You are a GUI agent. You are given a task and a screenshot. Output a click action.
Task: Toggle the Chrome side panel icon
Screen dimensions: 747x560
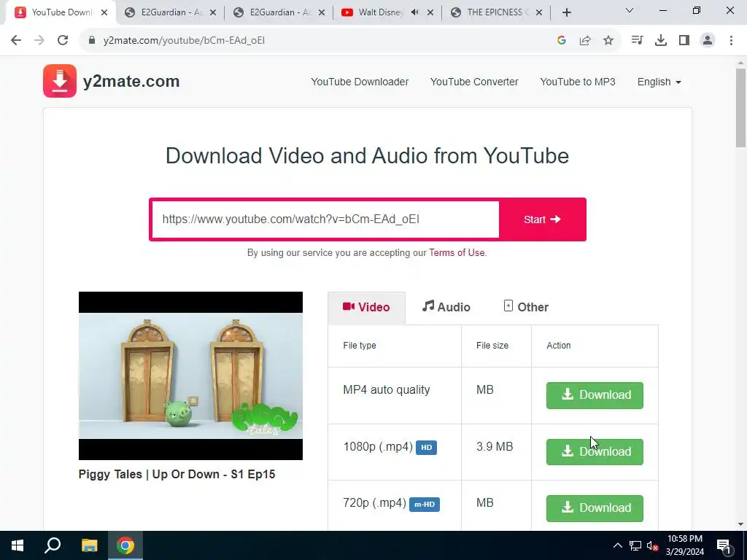pyautogui.click(x=684, y=41)
